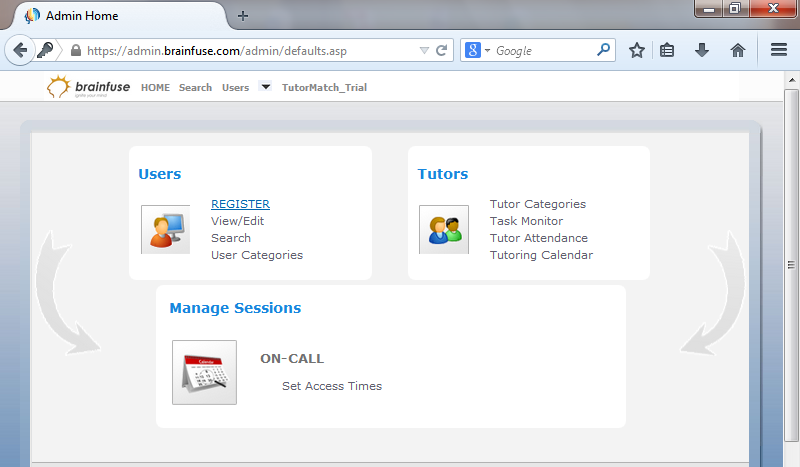
Task: Open Set Access Times link
Action: click(x=332, y=386)
